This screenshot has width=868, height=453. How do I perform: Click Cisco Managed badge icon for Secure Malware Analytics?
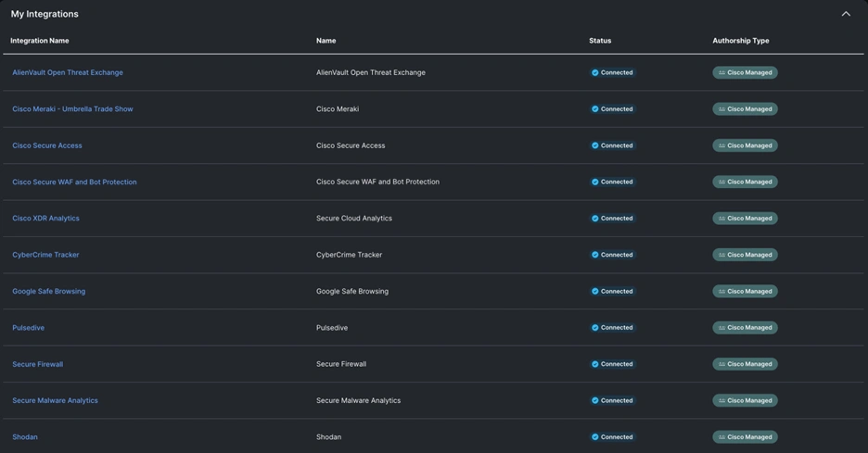click(x=721, y=401)
